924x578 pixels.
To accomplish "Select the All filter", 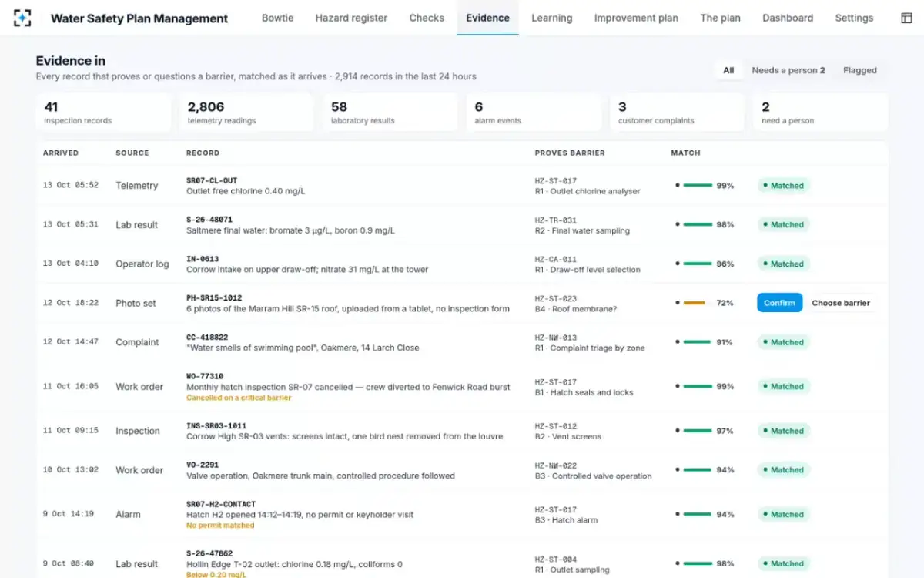I will [x=728, y=70].
